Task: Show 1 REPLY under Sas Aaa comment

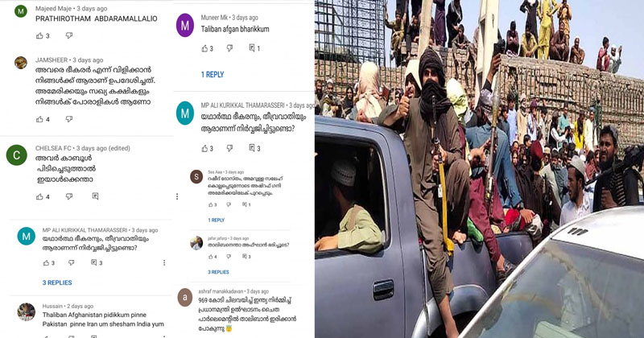Action: (216, 221)
